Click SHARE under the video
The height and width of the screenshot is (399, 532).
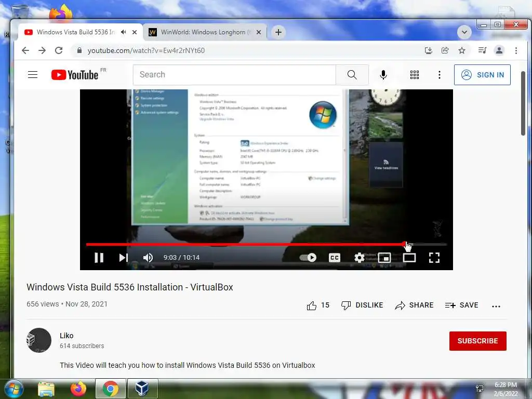[414, 305]
